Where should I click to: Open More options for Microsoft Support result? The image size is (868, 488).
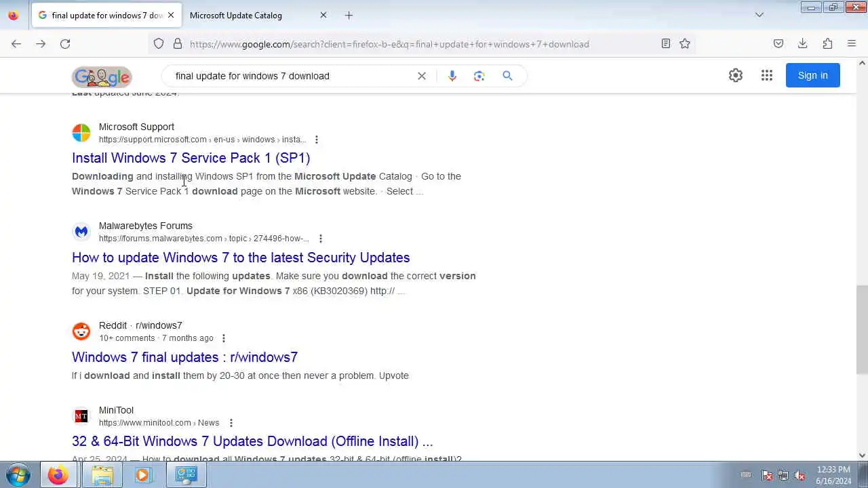click(x=316, y=140)
